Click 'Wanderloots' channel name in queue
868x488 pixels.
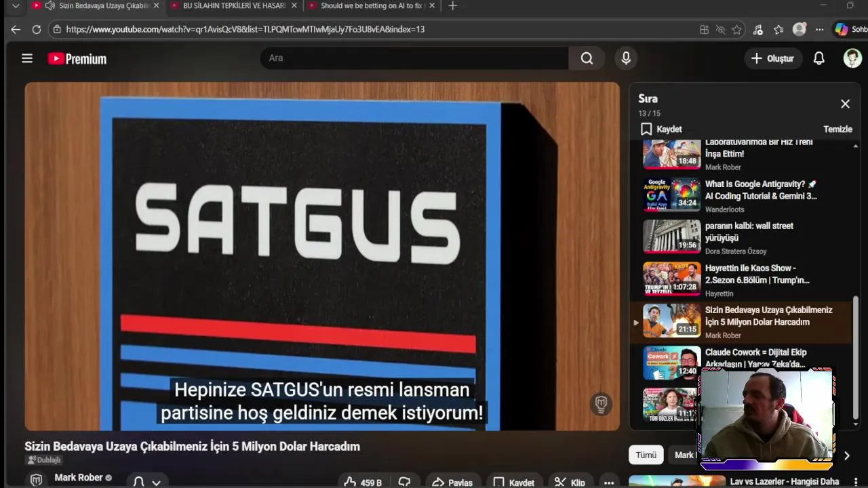(724, 209)
